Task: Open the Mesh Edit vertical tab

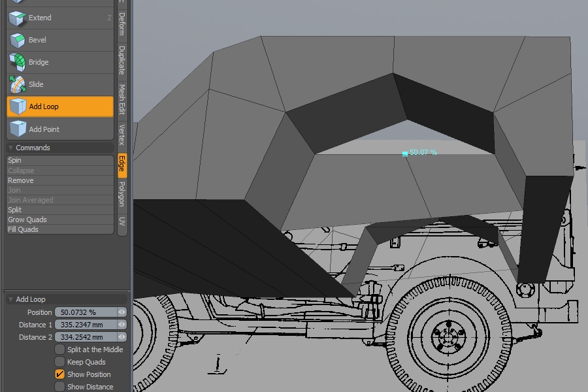Action: pos(122,99)
